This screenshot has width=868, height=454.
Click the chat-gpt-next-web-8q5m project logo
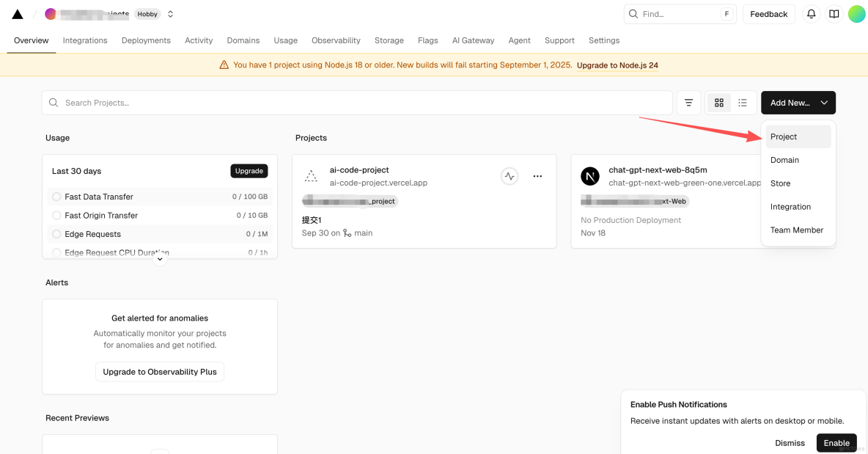coord(589,176)
